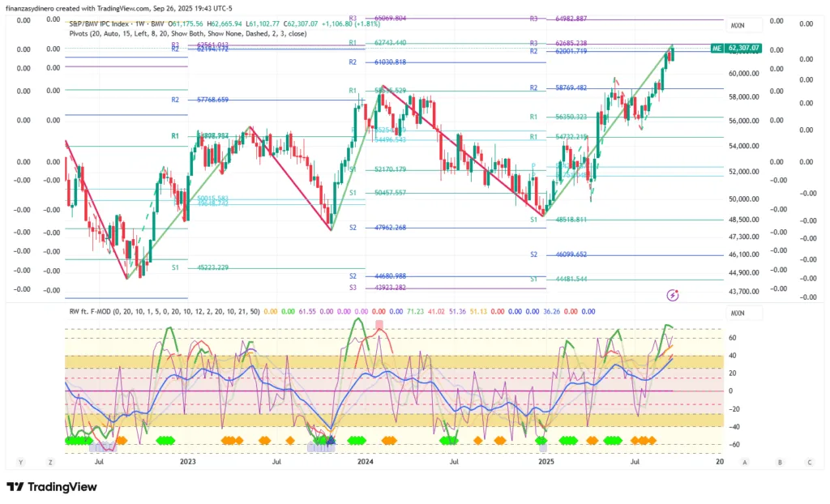
Task: Click the 60,000.00 level on price scale
Action: [x=746, y=73]
